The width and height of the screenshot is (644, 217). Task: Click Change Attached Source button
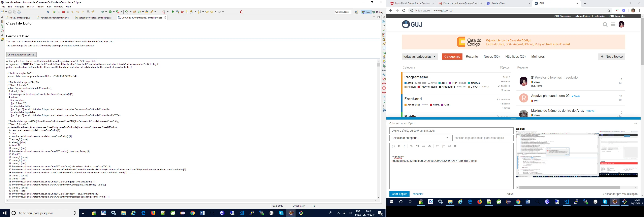(22, 55)
